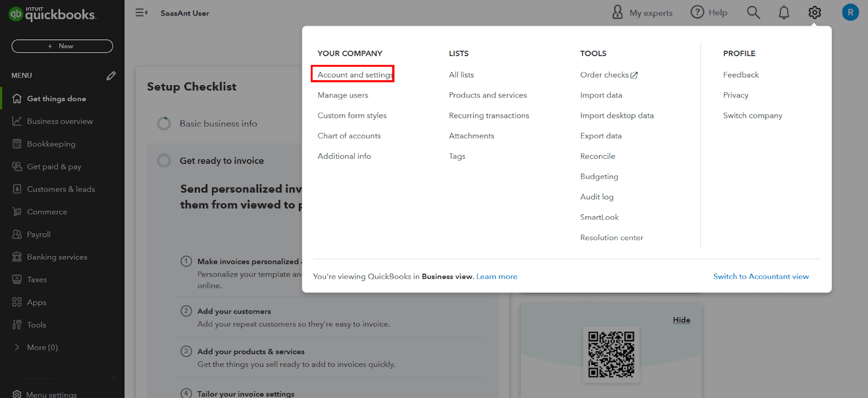Click the Get things done home icon

17,99
